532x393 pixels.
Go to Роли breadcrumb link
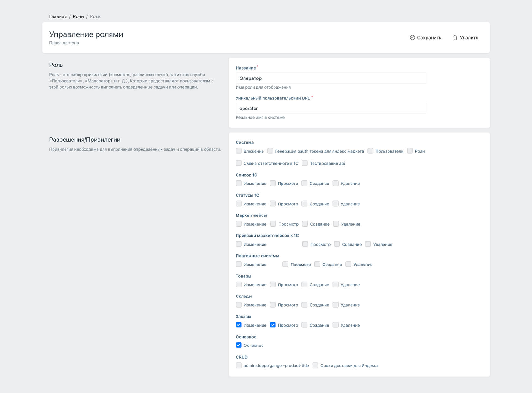point(78,16)
